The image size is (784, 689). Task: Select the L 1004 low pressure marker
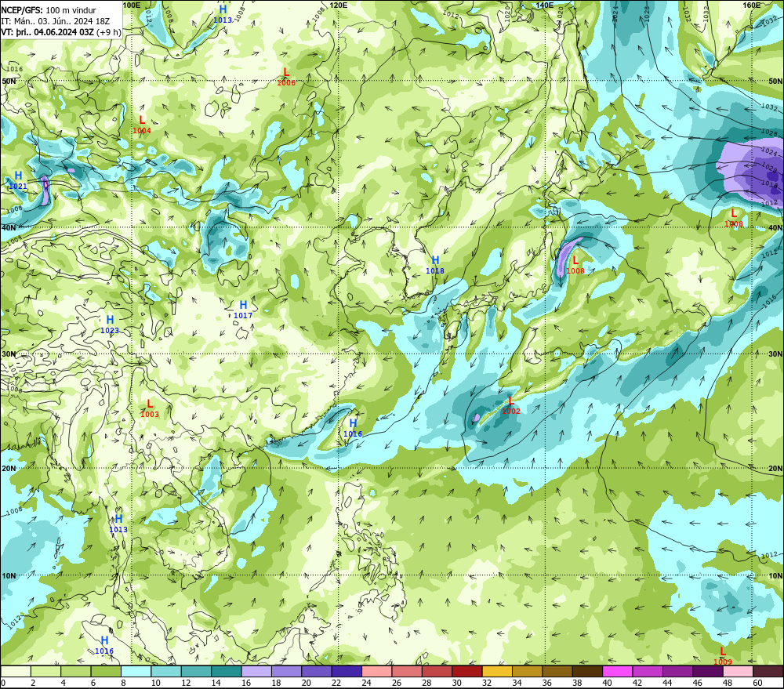point(142,125)
